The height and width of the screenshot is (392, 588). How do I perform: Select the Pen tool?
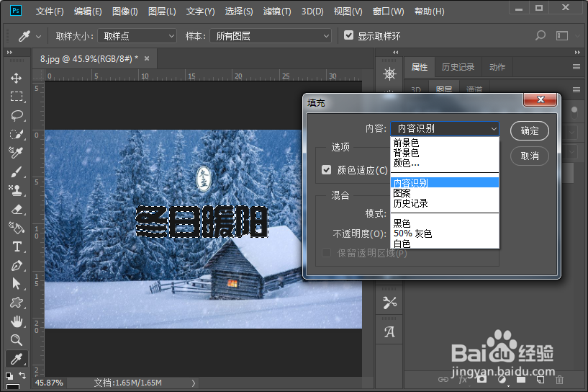click(16, 265)
